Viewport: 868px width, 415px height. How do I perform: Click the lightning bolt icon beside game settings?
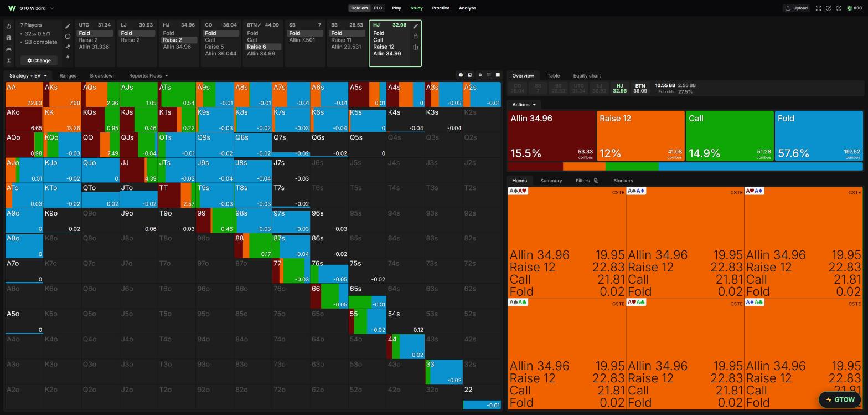[x=68, y=57]
